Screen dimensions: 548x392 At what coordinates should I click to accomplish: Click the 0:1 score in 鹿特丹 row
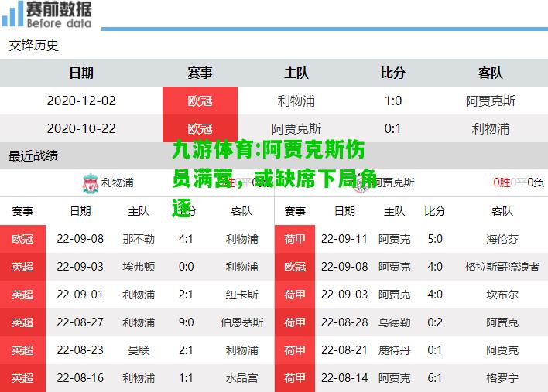435,350
